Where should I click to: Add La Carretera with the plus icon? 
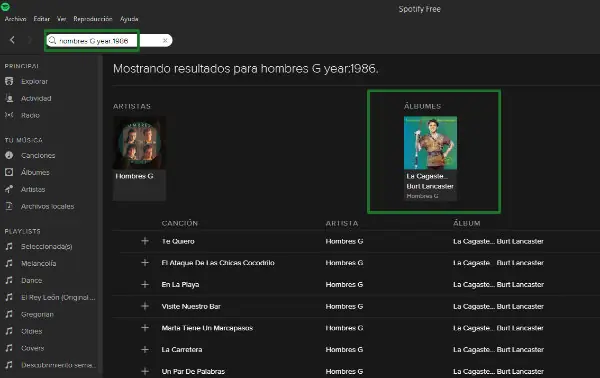click(145, 349)
